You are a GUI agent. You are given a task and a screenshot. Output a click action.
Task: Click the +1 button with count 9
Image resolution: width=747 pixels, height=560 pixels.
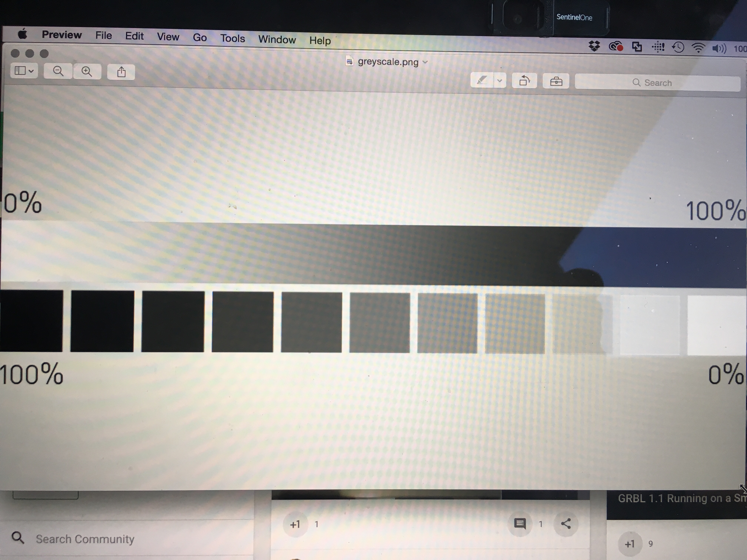pos(630,544)
